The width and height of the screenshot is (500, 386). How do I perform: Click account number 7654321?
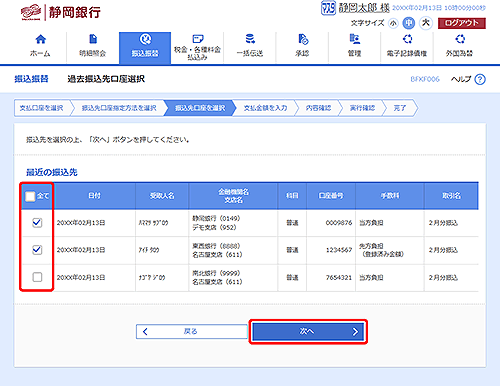(339, 277)
